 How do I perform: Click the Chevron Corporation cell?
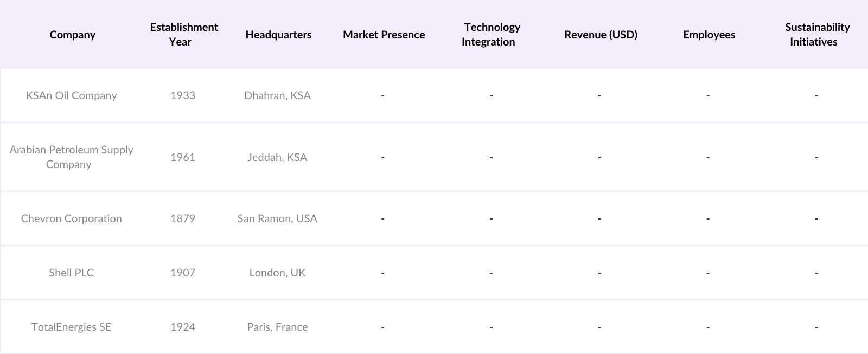point(71,218)
